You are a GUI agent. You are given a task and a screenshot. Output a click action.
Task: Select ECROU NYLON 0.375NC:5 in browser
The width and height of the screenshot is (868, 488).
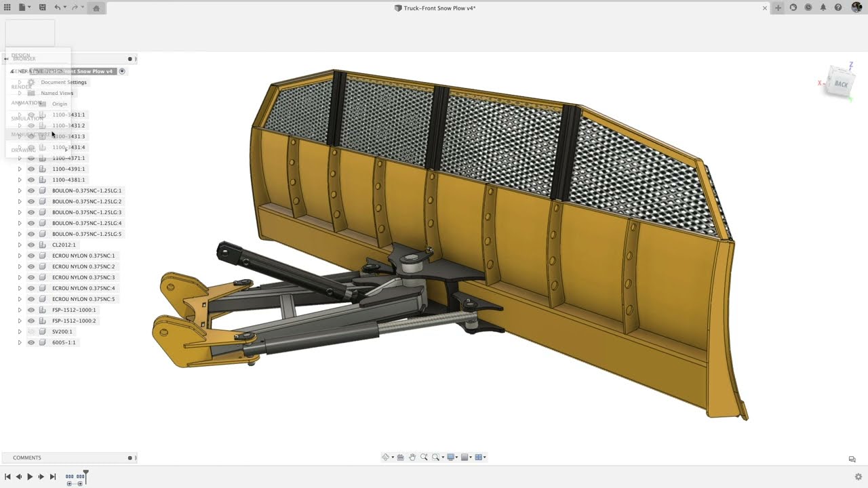click(x=83, y=299)
